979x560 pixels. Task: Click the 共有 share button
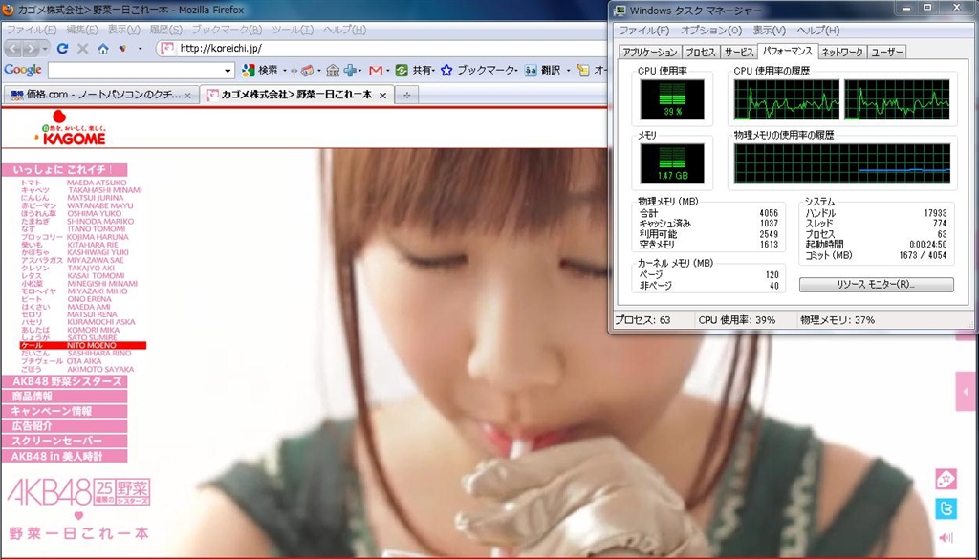click(415, 71)
